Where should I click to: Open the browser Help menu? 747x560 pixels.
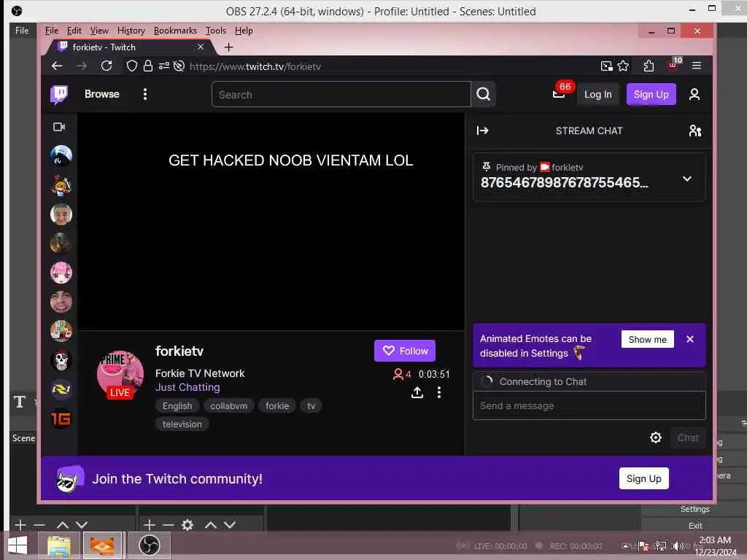[x=244, y=31]
